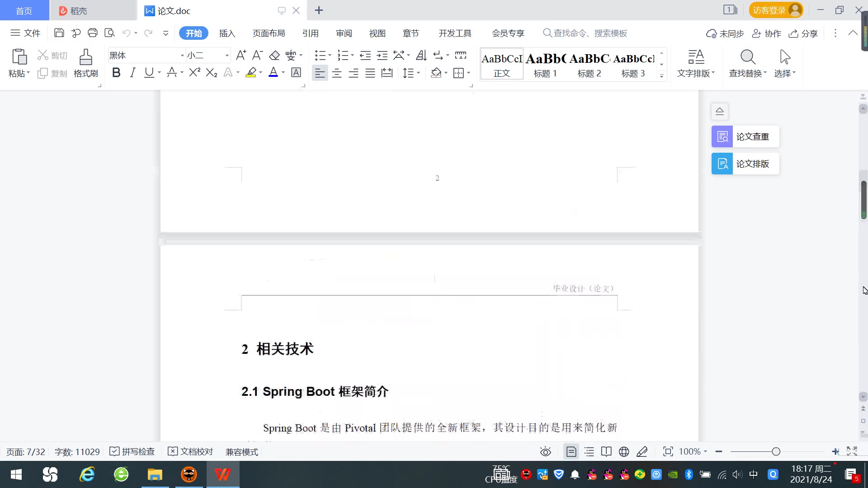Click distributed alignment icon
Viewport: 868px width, 488px height.
click(387, 73)
